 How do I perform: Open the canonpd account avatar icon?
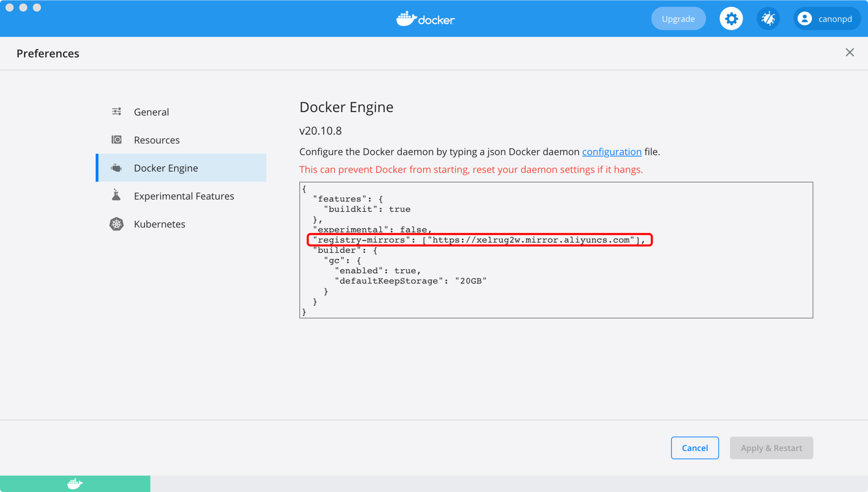point(805,19)
